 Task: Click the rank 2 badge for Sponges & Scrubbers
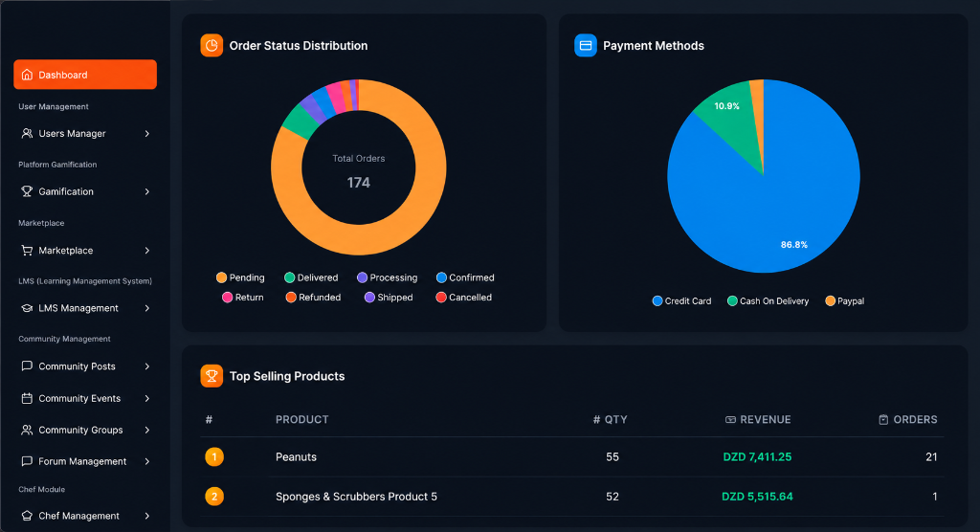pos(214,497)
